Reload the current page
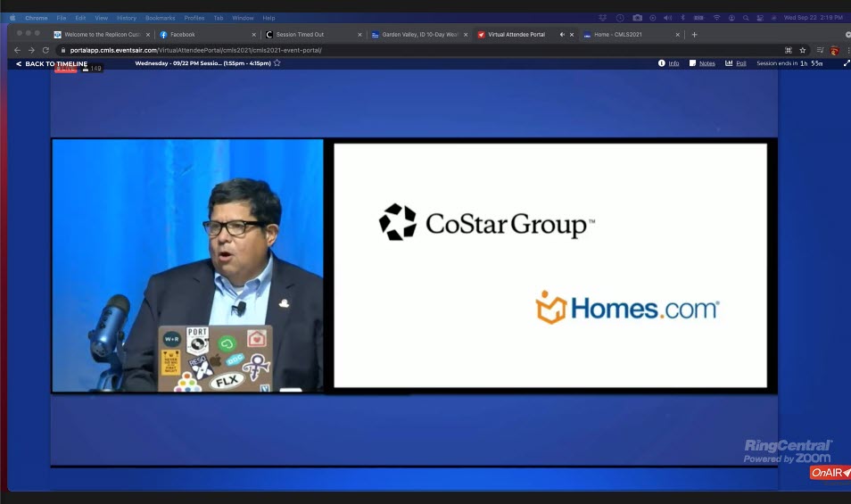 pos(45,50)
